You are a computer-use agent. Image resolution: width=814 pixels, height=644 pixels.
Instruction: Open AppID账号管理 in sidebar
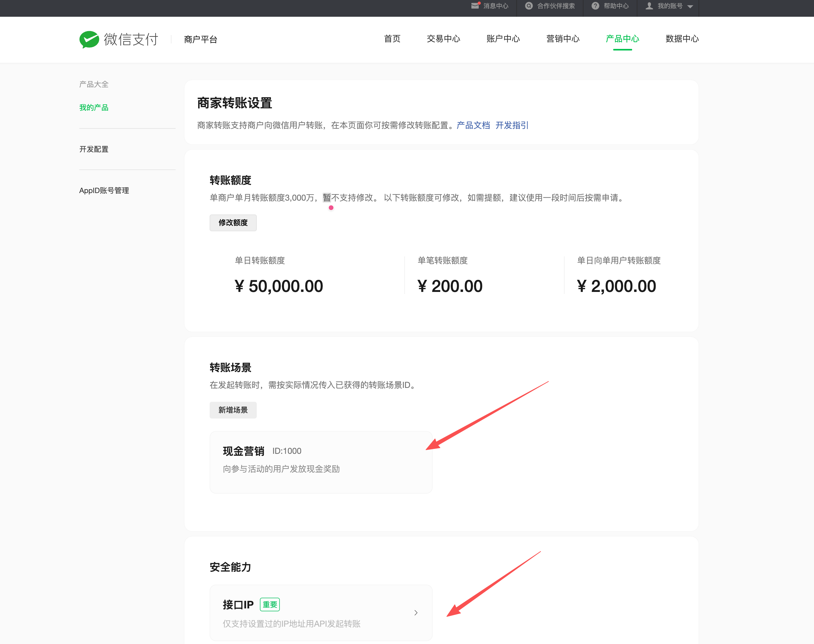[104, 191]
